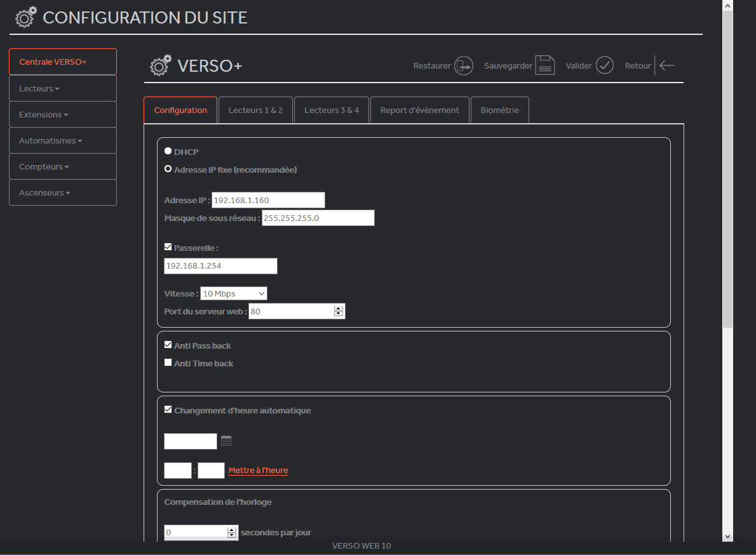Image resolution: width=756 pixels, height=555 pixels.
Task: Increase the Compensation de l'horloge seconds value
Action: click(233, 529)
